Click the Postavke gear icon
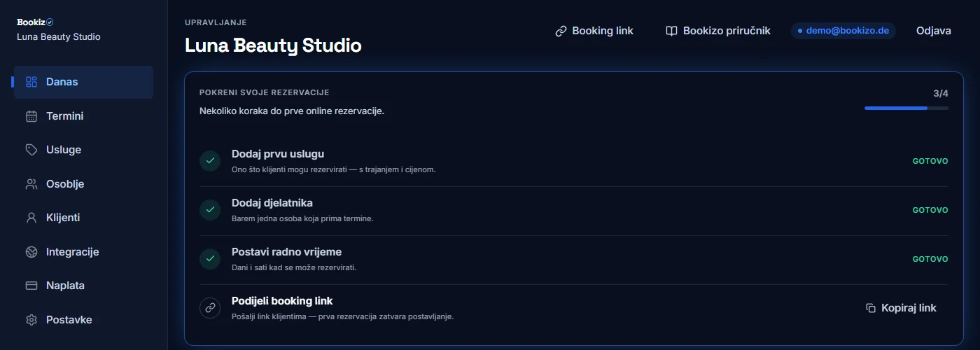 tap(31, 320)
